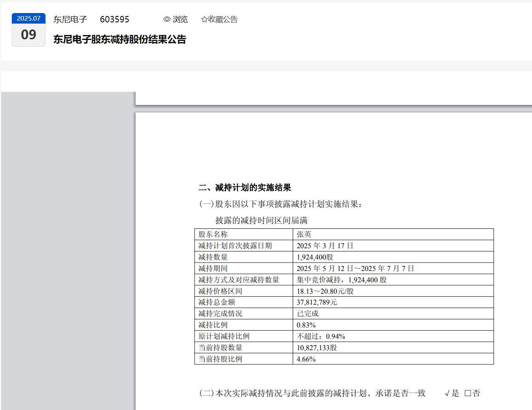
Task: Tick the □否 checkbox option
Action: click(x=472, y=393)
